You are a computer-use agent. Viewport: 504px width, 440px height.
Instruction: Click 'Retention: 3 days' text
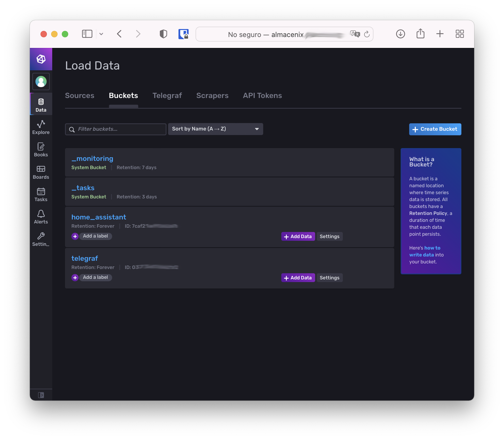(x=137, y=197)
